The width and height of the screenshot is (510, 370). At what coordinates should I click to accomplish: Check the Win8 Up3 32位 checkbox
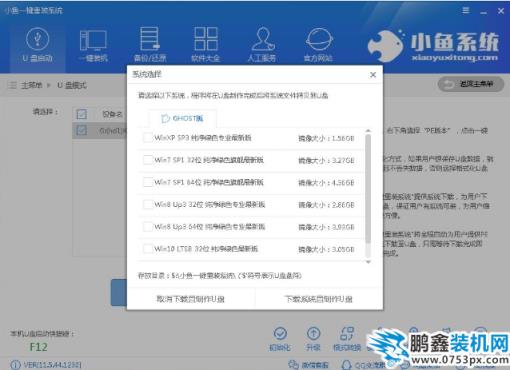(148, 204)
